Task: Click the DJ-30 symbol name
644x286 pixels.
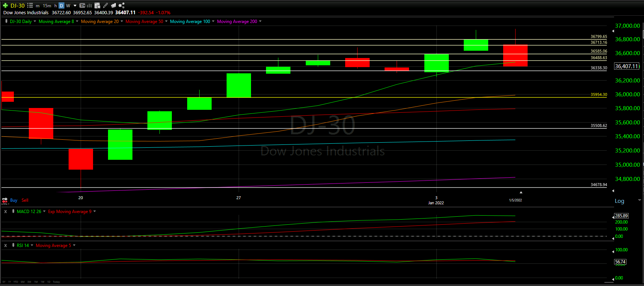Action: pyautogui.click(x=18, y=6)
